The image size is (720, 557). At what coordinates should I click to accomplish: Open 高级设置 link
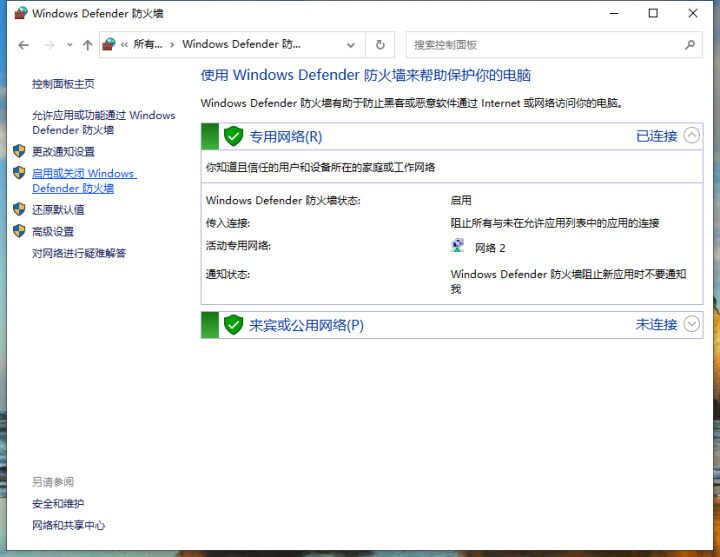click(x=53, y=232)
